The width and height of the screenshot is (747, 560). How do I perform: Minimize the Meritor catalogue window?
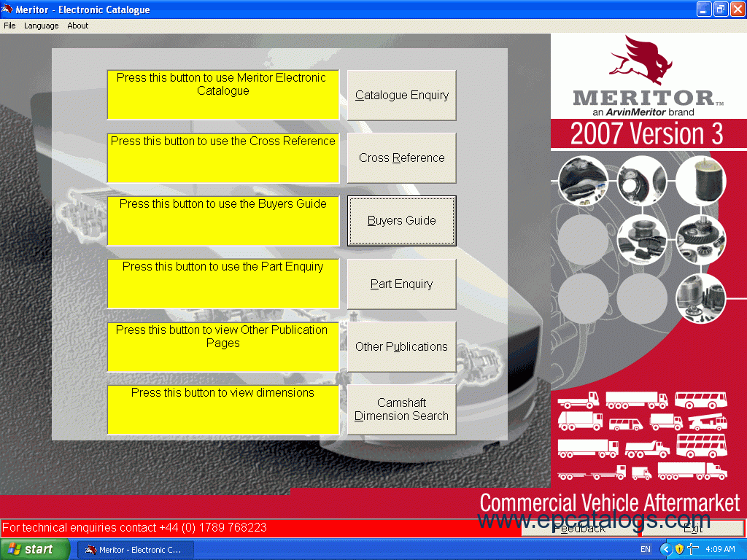[704, 9]
